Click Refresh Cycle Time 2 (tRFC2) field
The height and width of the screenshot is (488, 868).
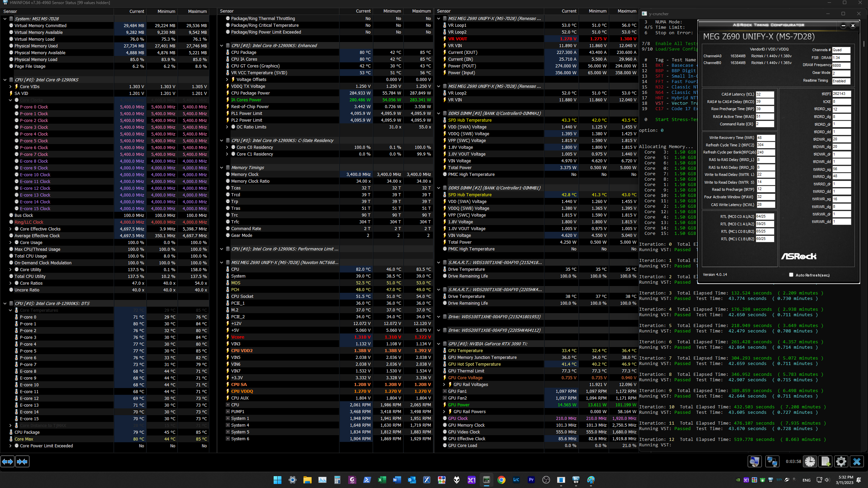[x=766, y=145]
